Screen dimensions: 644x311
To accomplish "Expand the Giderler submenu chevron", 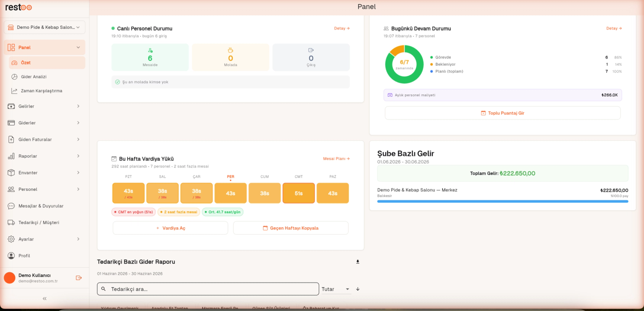I will coord(78,123).
